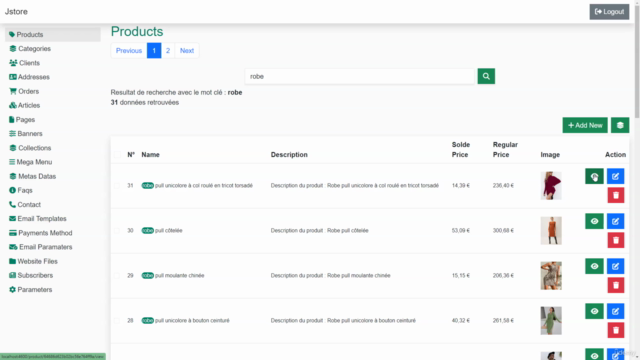
Task: Click the Add New button
Action: pyautogui.click(x=585, y=125)
